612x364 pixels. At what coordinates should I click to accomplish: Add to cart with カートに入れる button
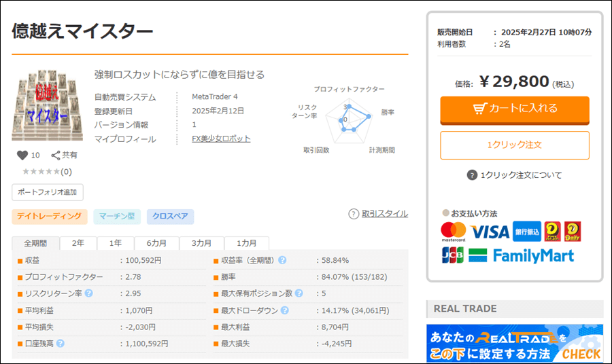tap(514, 109)
